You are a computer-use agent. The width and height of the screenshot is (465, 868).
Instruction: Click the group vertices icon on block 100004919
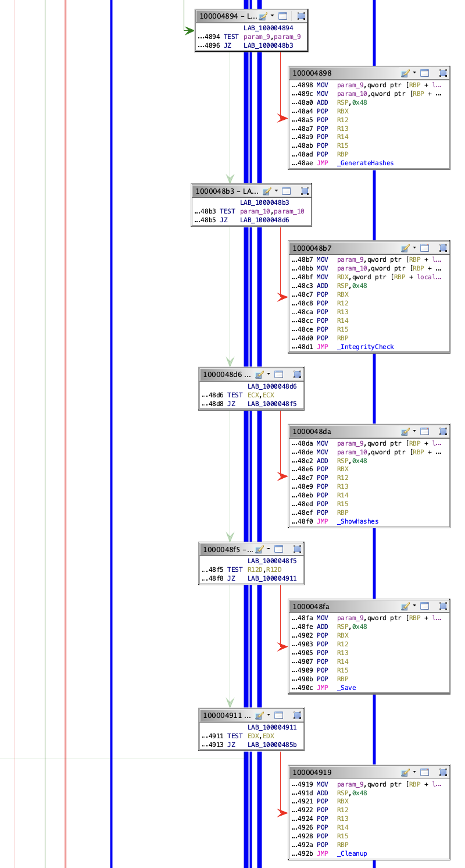(443, 773)
